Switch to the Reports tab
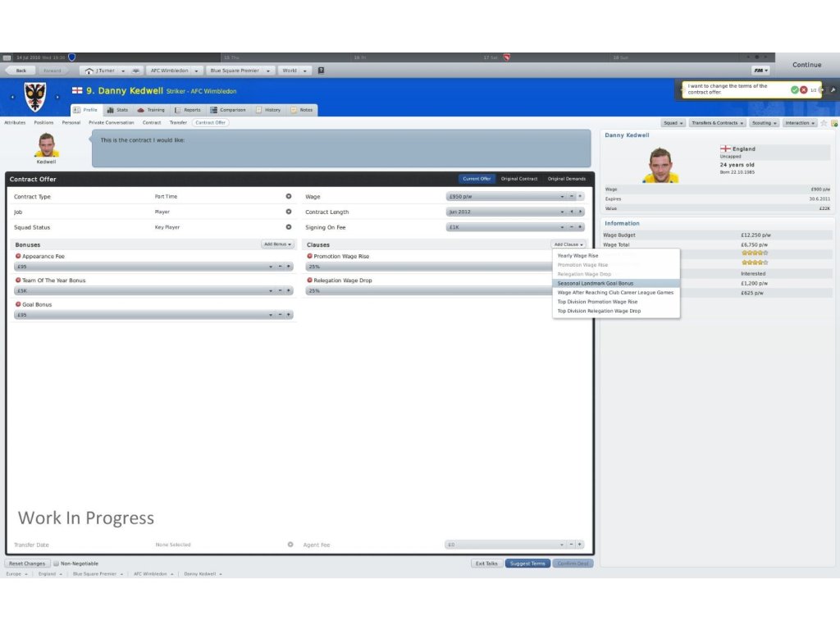Viewport: 840px width, 630px height. 188,110
